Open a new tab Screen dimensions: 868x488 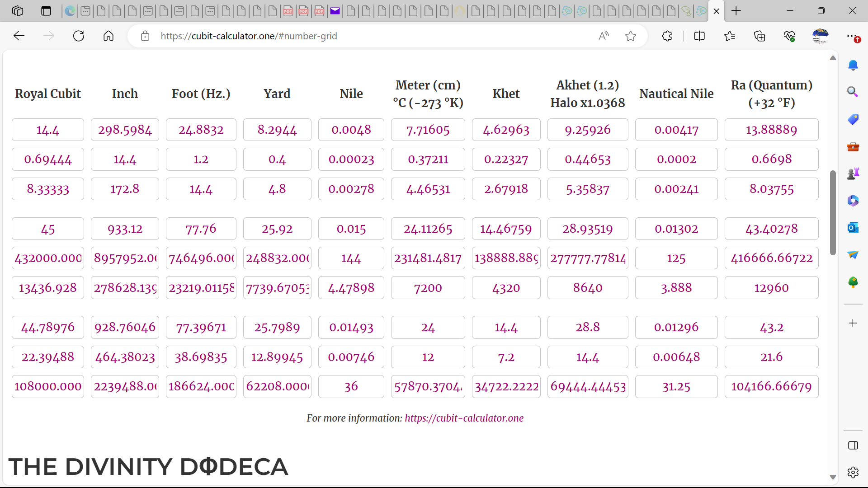coord(736,11)
